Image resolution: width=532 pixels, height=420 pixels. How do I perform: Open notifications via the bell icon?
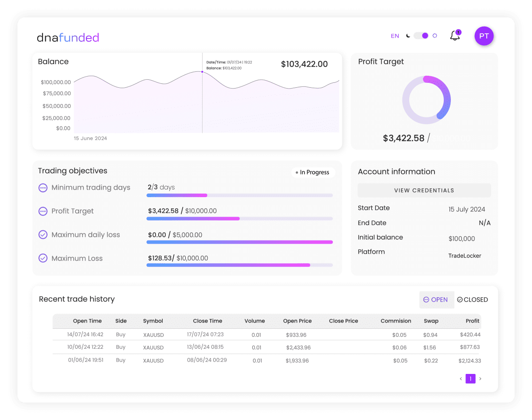[454, 35]
